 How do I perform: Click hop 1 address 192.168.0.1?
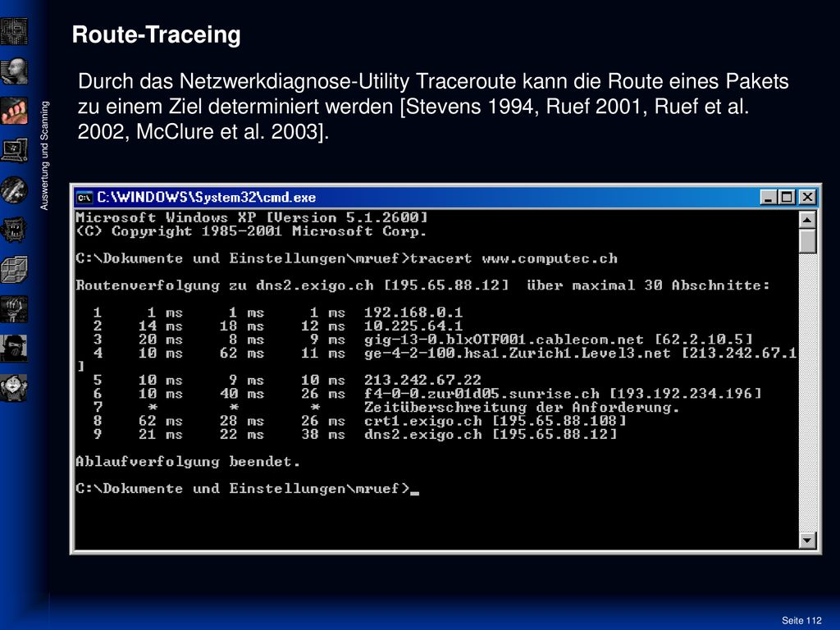pyautogui.click(x=413, y=313)
